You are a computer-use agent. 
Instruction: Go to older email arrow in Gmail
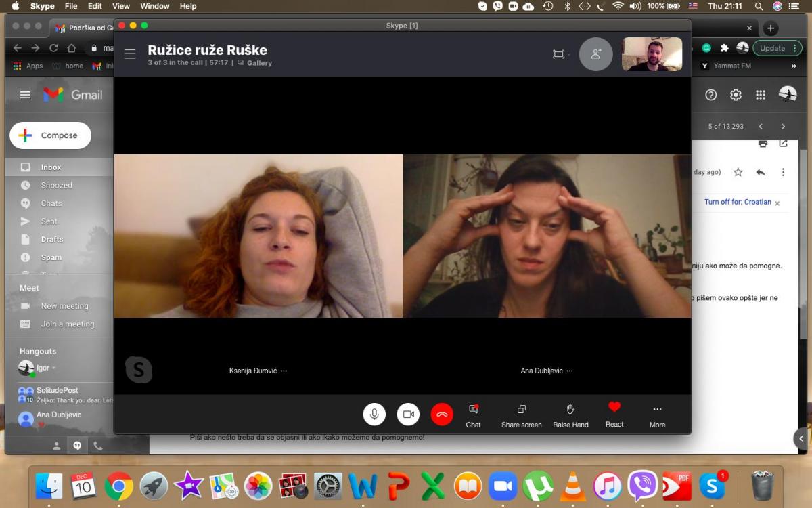(783, 127)
